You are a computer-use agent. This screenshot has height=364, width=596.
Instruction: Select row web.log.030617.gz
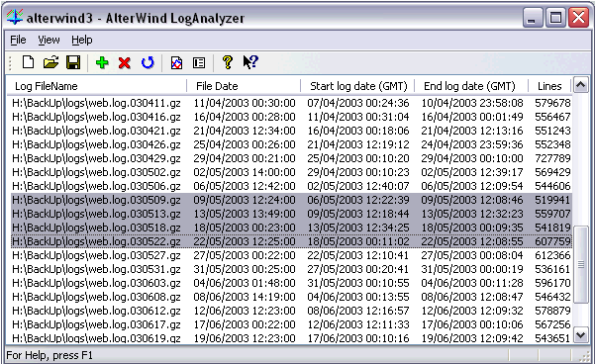(291, 324)
